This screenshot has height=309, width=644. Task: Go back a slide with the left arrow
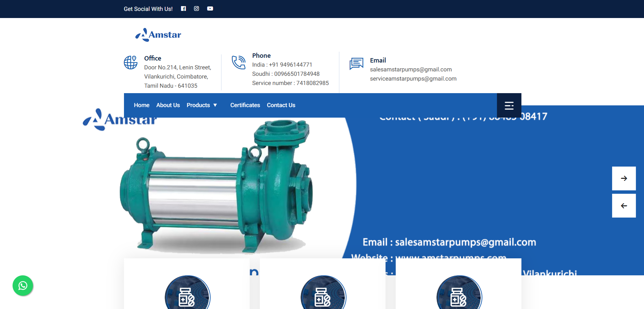[x=624, y=205]
